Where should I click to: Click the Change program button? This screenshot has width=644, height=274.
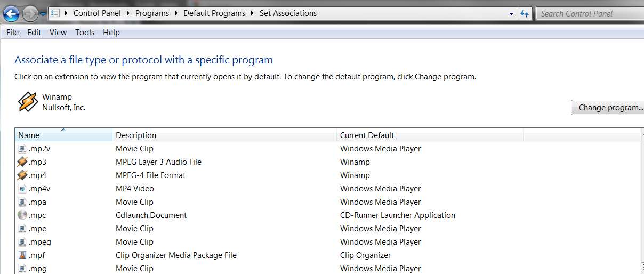pyautogui.click(x=607, y=107)
